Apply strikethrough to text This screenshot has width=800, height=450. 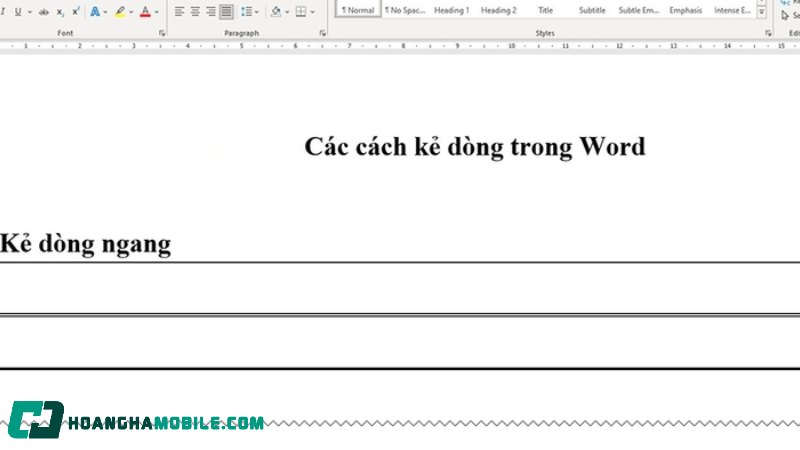click(x=44, y=11)
